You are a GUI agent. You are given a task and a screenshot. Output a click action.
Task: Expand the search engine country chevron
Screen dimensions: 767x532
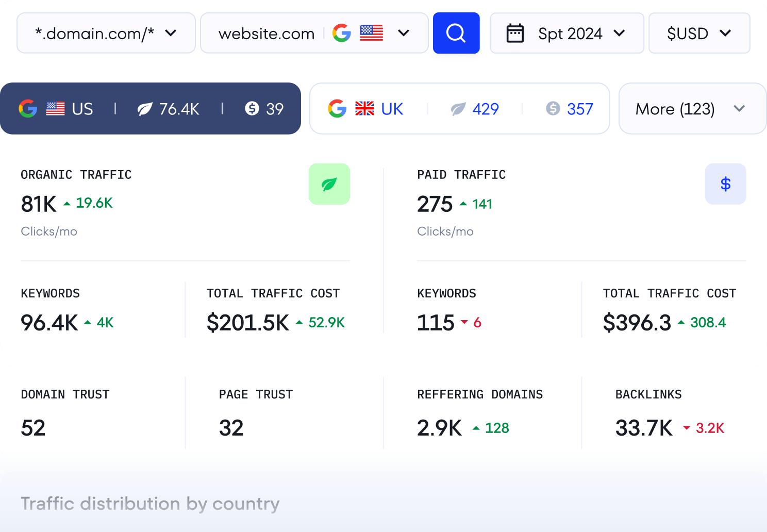(404, 33)
